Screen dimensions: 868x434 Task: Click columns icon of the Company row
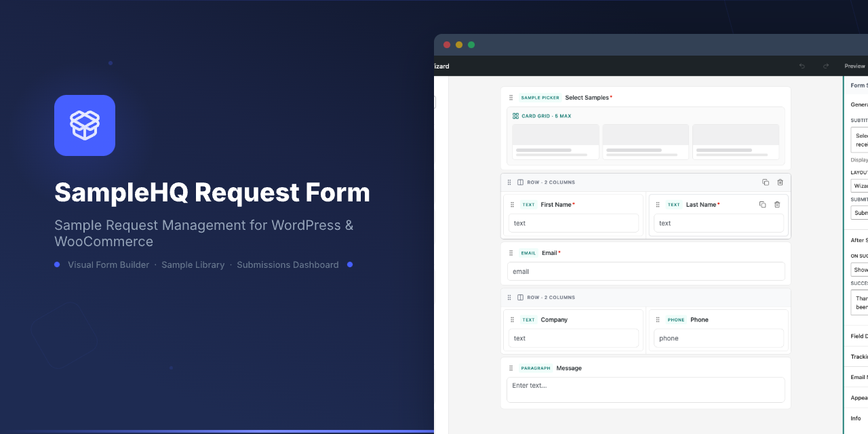[x=520, y=298]
